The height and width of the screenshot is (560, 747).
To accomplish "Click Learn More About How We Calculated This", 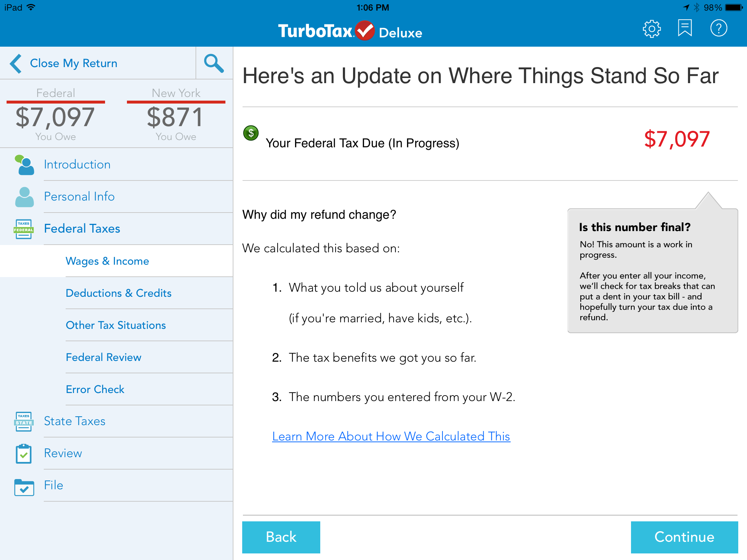I will tap(391, 436).
